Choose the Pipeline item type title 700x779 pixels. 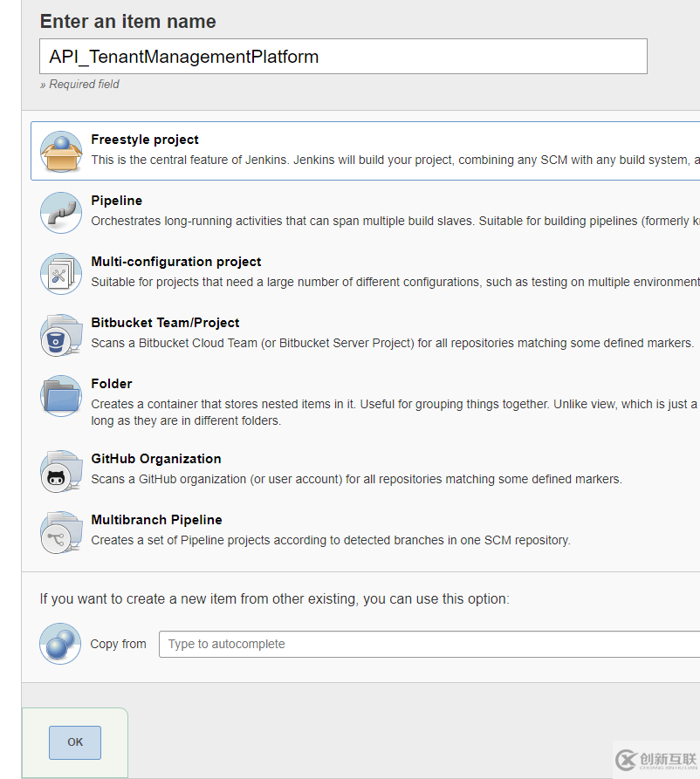(x=116, y=201)
